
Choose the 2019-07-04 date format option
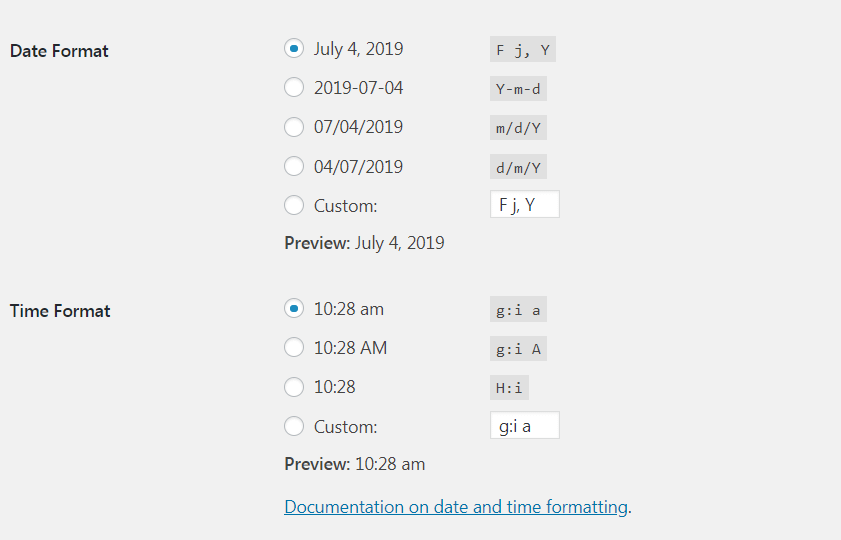(x=294, y=88)
